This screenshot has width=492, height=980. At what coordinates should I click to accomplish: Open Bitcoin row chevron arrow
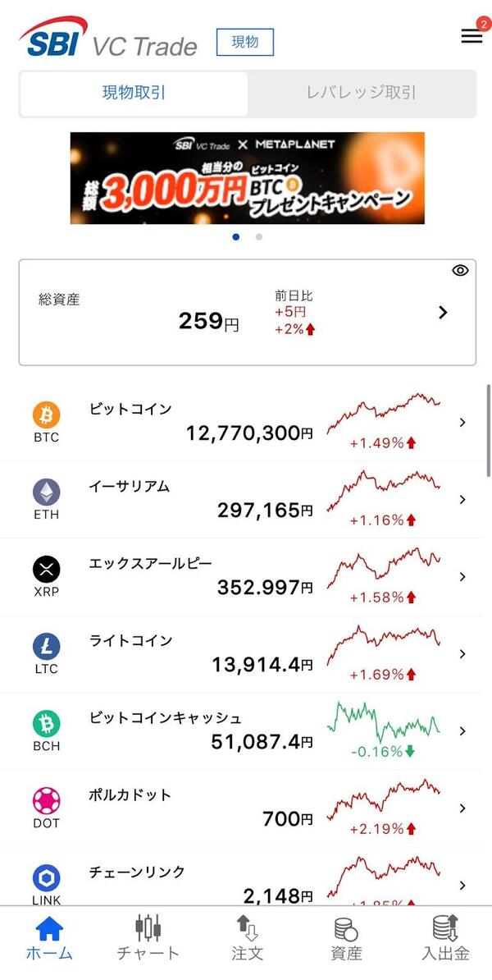click(x=462, y=423)
